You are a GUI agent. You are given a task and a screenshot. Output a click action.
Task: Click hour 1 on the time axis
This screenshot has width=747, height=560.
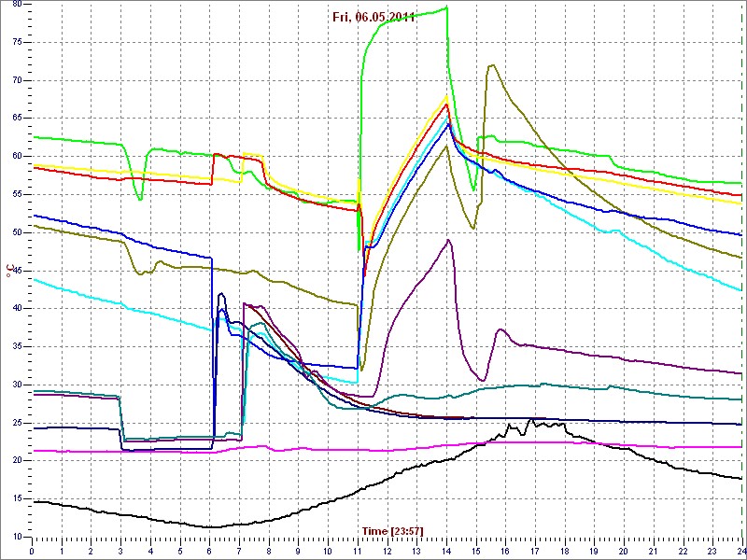(62, 550)
